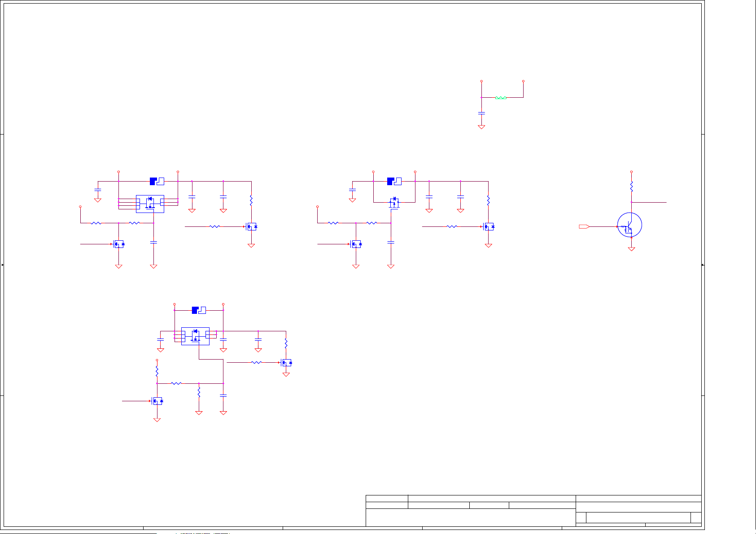The height and width of the screenshot is (534, 756).
Task: Select the blue jumper symbol in middle circuit
Action: (x=394, y=181)
